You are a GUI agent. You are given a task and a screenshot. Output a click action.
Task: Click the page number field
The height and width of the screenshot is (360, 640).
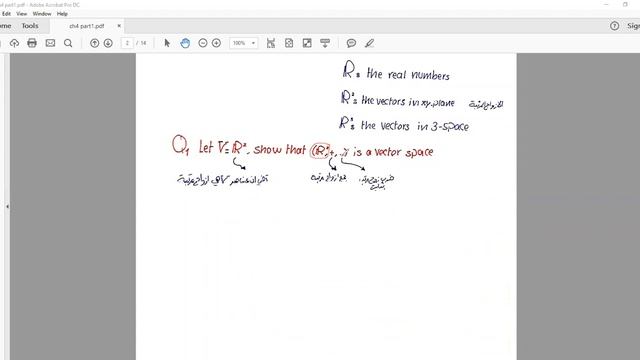coord(127,43)
